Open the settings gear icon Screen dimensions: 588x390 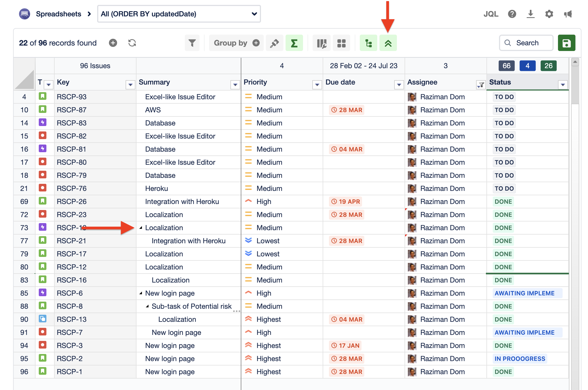549,14
